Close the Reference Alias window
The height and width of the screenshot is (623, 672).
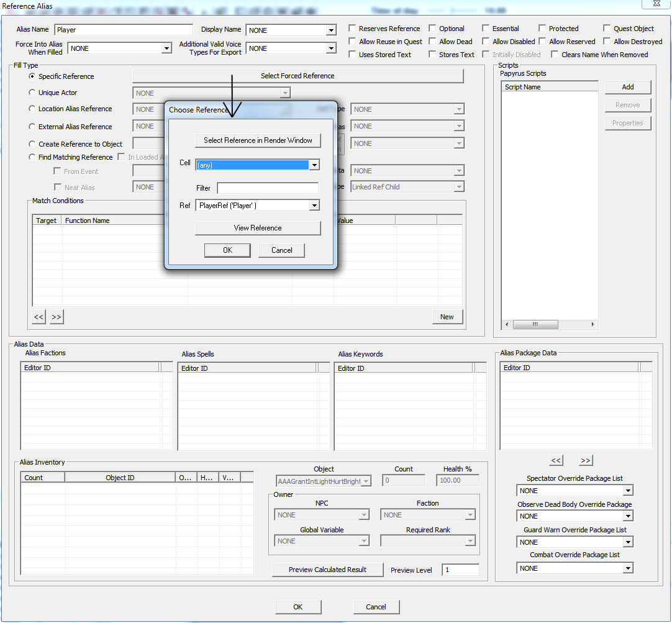655,4
